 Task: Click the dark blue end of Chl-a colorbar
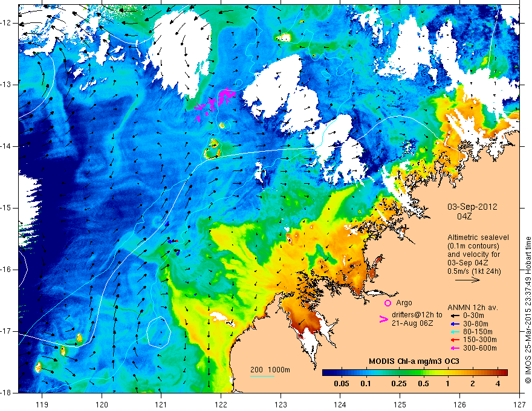coord(326,372)
